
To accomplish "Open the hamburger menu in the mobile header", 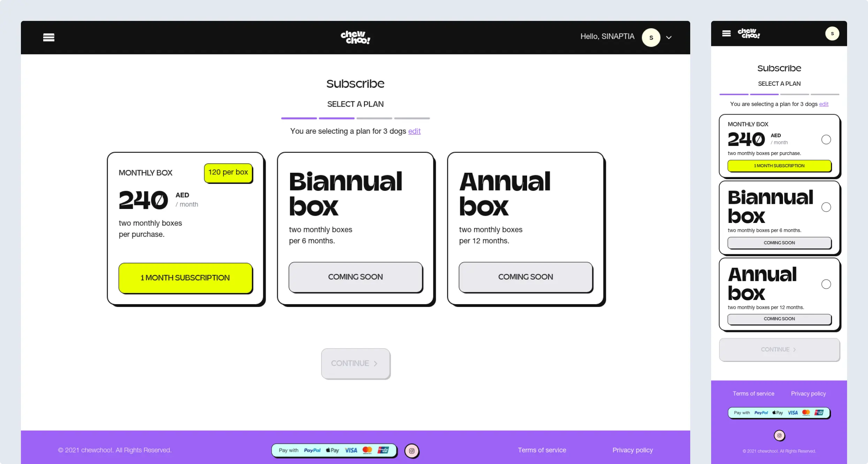I will coord(726,33).
